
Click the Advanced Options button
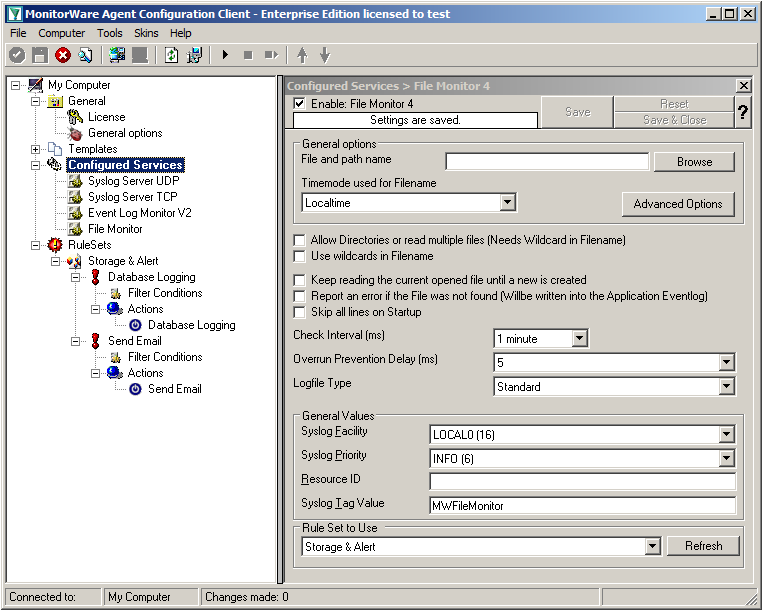[x=678, y=204]
